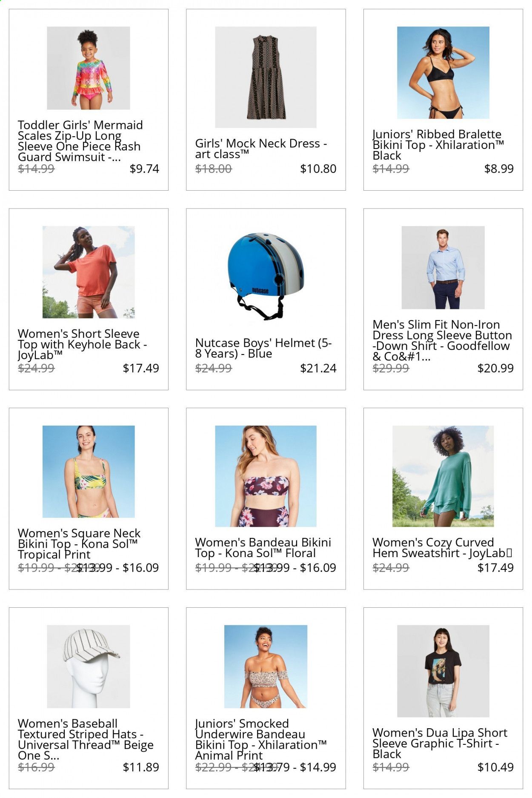The width and height of the screenshot is (532, 798).
Task: Click the $9.74 sale price on swimsuit
Action: pyautogui.click(x=144, y=169)
